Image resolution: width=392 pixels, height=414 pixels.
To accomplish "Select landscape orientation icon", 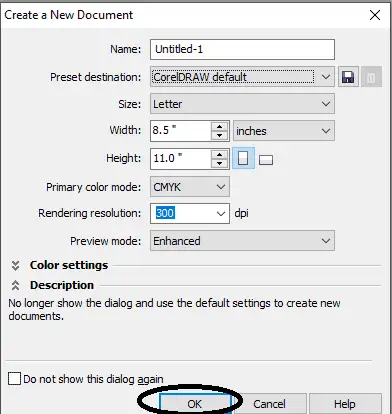I will tap(266, 160).
